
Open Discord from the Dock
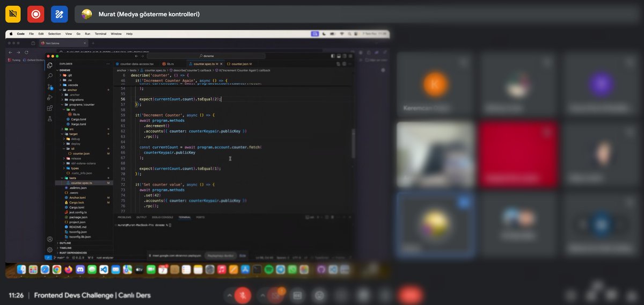tap(80, 270)
